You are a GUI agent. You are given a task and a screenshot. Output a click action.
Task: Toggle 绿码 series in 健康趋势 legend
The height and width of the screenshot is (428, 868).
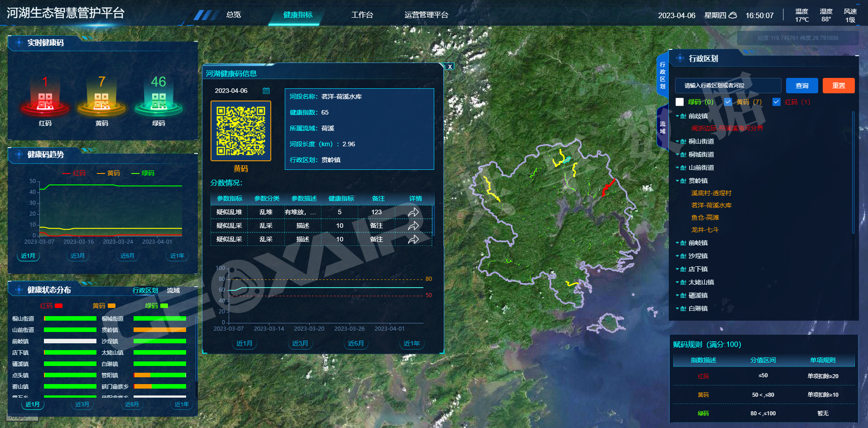(x=143, y=173)
